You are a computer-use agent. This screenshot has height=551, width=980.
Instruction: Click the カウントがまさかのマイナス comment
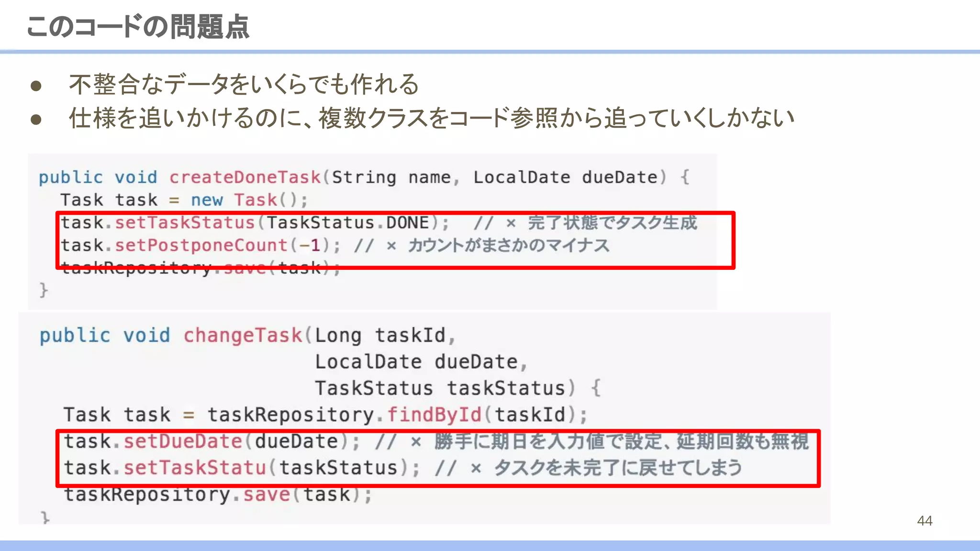508,245
